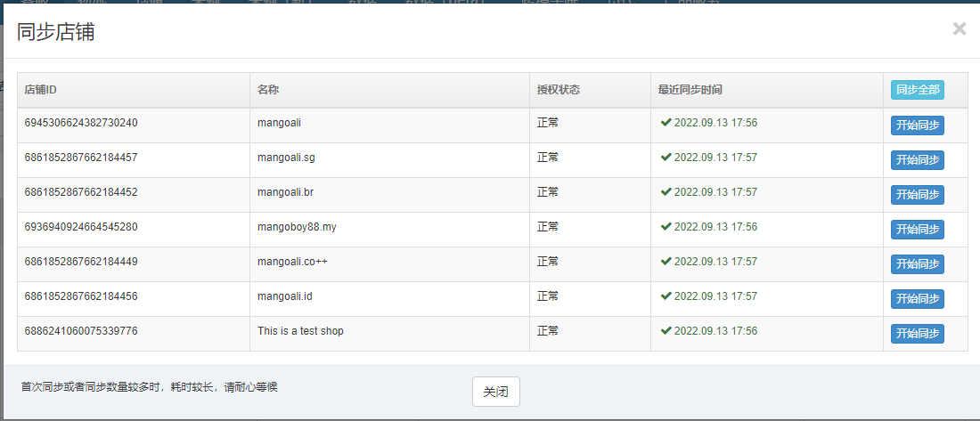Click the 同步全部 button
Viewport: 980px width, 421px height.
point(917,90)
